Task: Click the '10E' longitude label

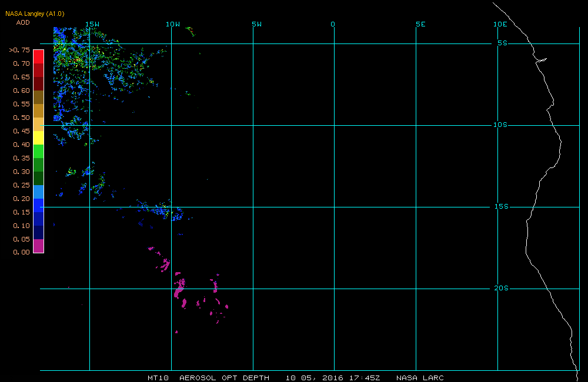Action: (x=500, y=24)
